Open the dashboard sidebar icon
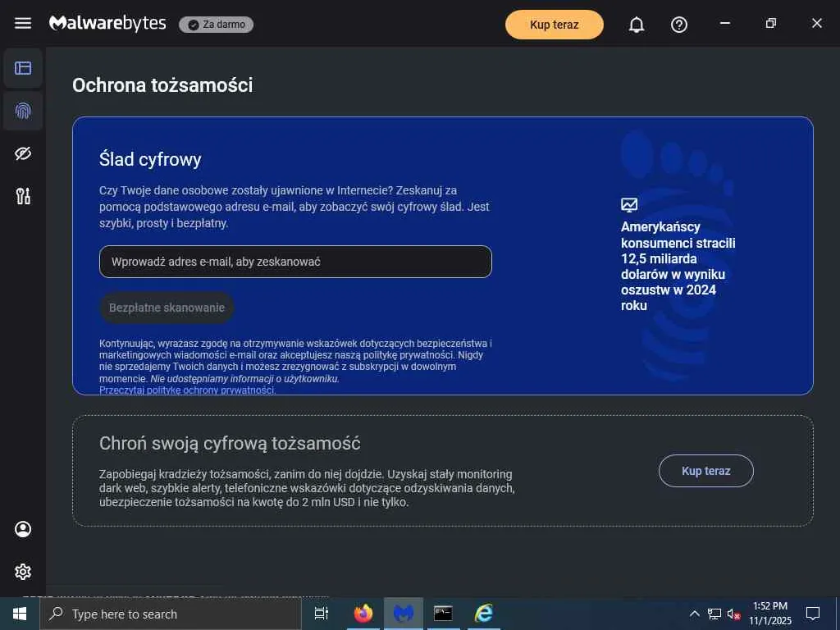This screenshot has width=840, height=630. point(23,68)
